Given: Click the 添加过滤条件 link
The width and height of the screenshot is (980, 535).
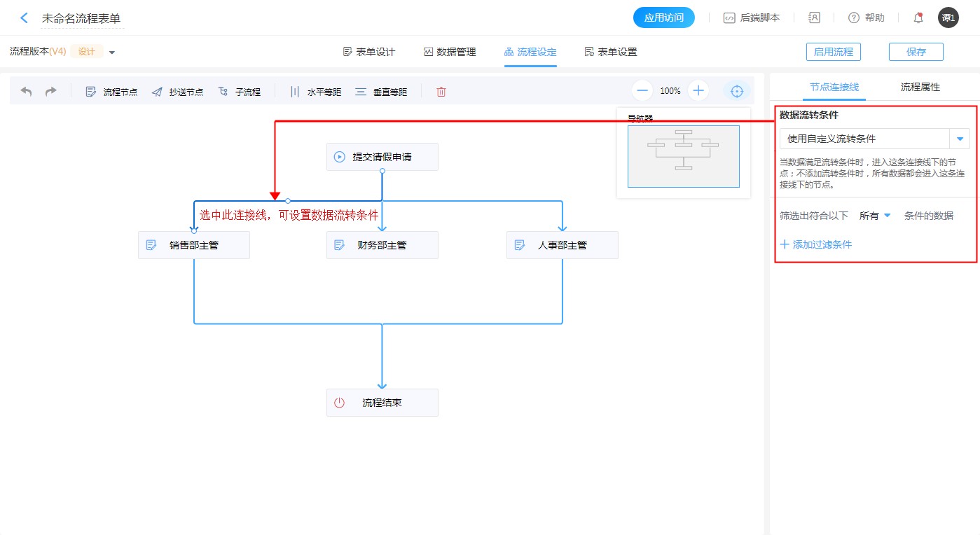Looking at the screenshot, I should point(816,244).
